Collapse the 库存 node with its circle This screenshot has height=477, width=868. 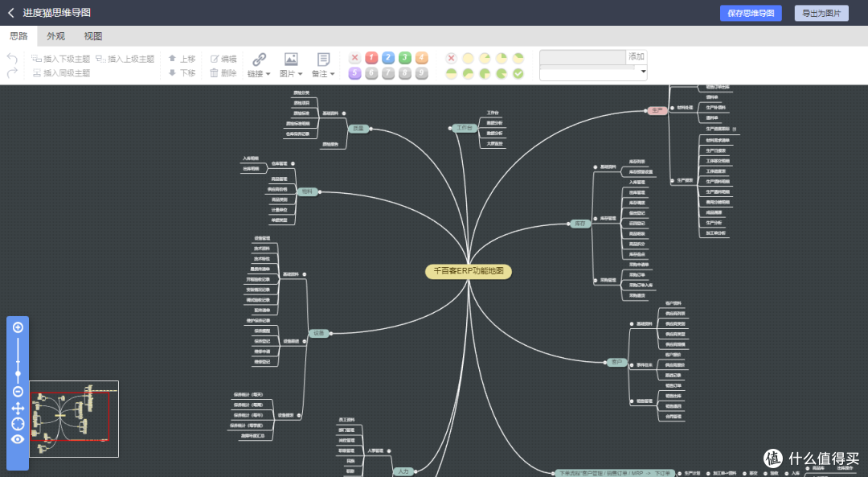click(x=570, y=224)
